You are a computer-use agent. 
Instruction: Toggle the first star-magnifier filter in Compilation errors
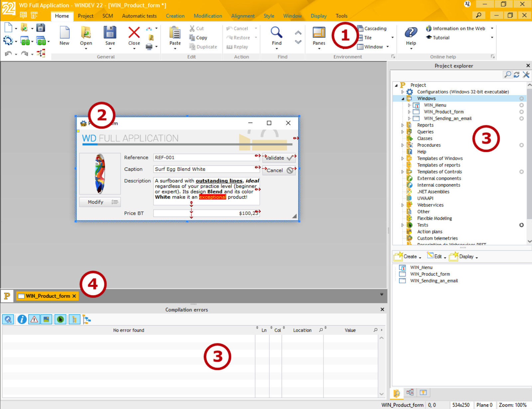point(8,319)
